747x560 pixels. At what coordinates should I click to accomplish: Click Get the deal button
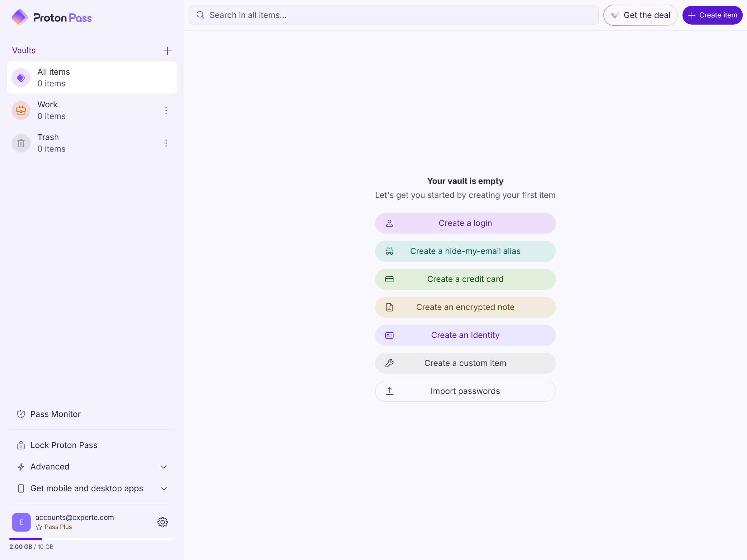pyautogui.click(x=640, y=15)
